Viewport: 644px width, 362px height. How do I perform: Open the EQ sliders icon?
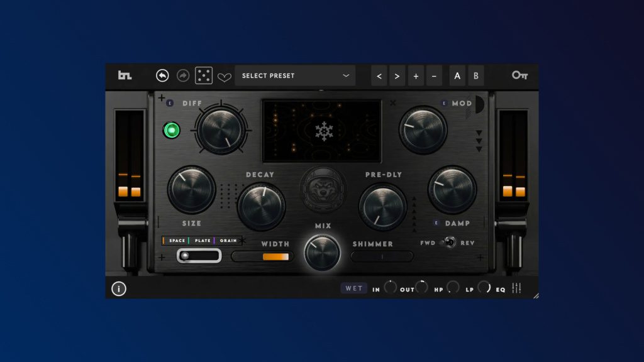[517, 288]
